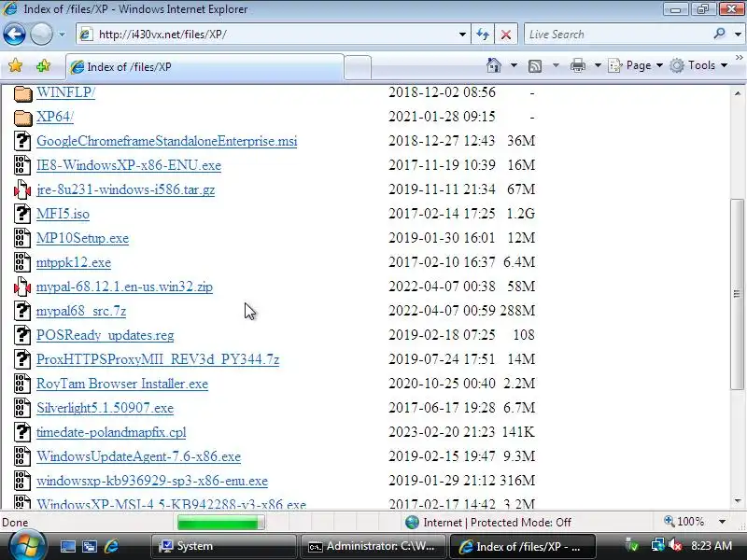
Task: Switch to the System taskbar window
Action: point(223,546)
